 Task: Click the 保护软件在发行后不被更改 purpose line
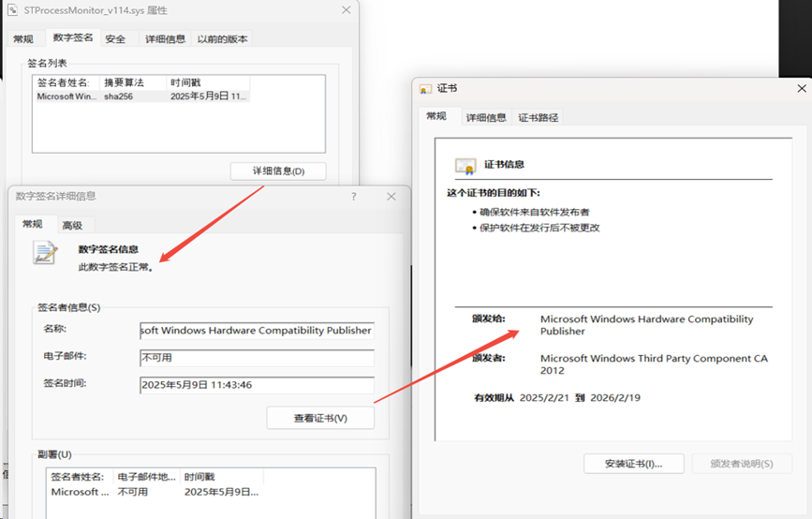point(539,228)
